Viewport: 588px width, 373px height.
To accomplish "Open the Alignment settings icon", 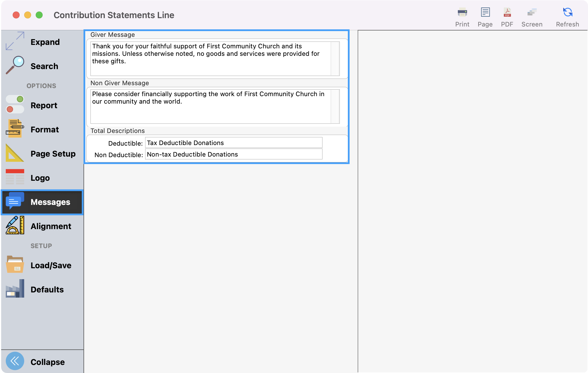I will click(15, 226).
